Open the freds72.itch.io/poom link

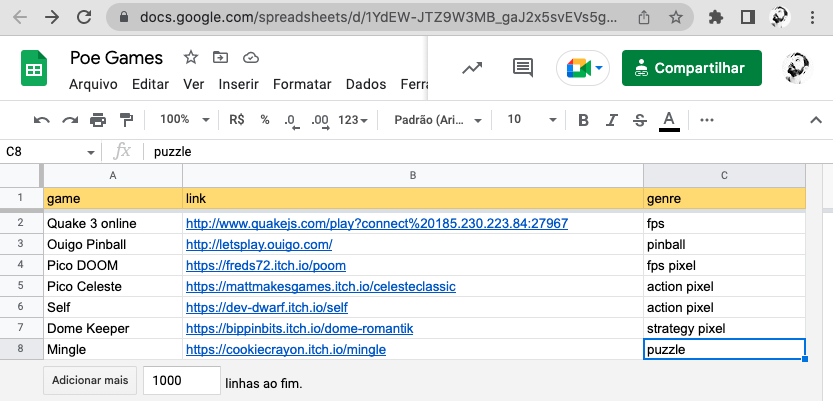click(x=266, y=266)
